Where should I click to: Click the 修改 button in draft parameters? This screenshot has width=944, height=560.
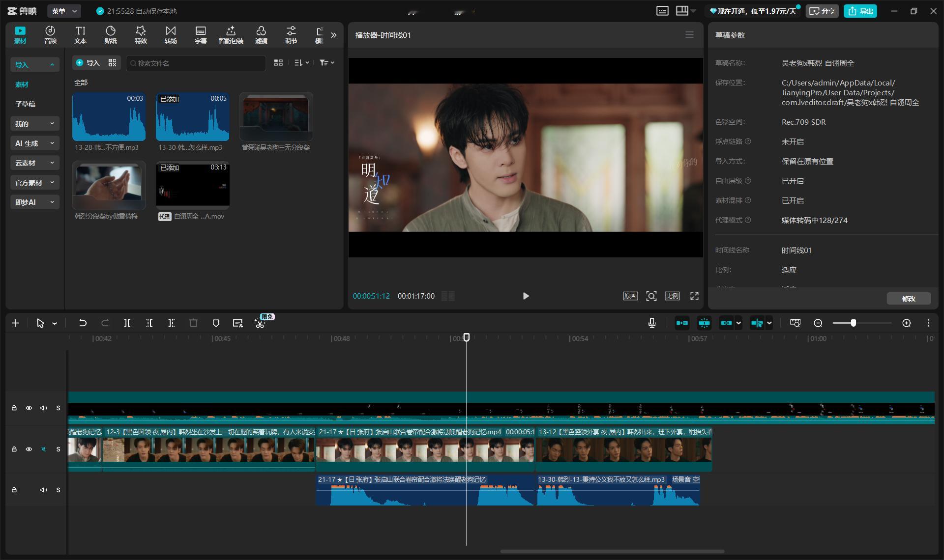909,298
